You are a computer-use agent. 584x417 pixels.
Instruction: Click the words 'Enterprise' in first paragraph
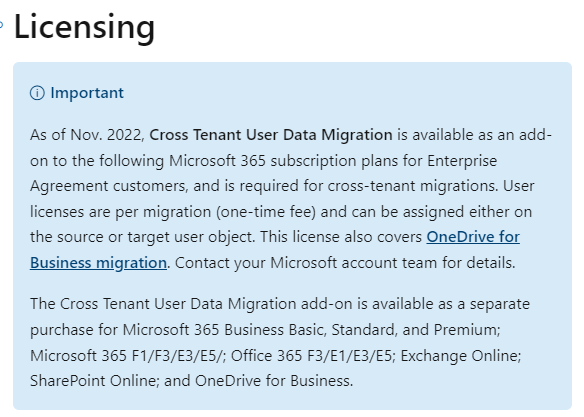click(x=462, y=161)
